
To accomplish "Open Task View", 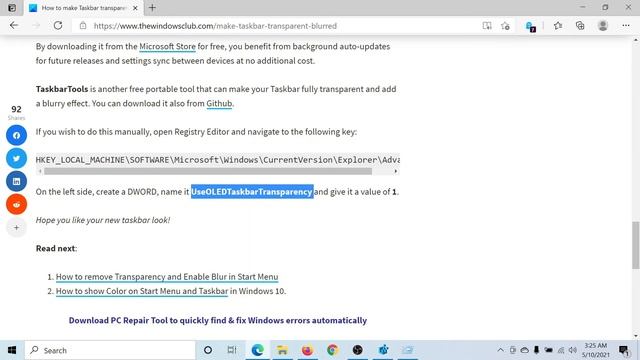I will [x=232, y=350].
